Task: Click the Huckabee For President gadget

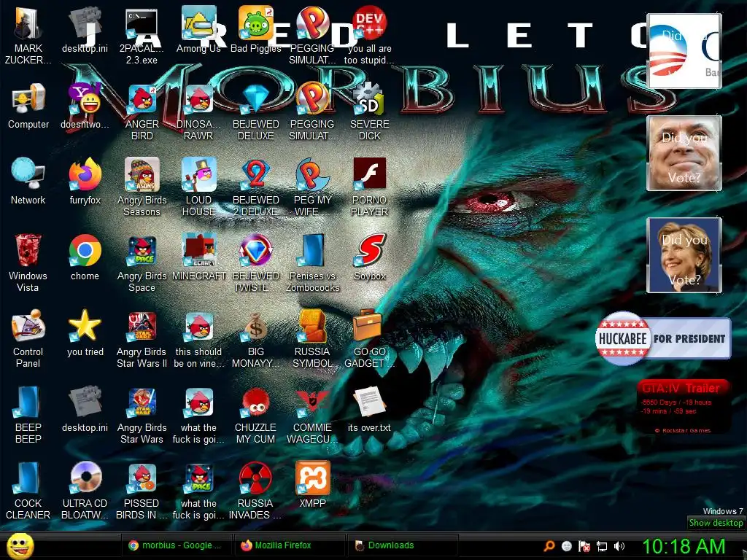Action: pyautogui.click(x=663, y=338)
